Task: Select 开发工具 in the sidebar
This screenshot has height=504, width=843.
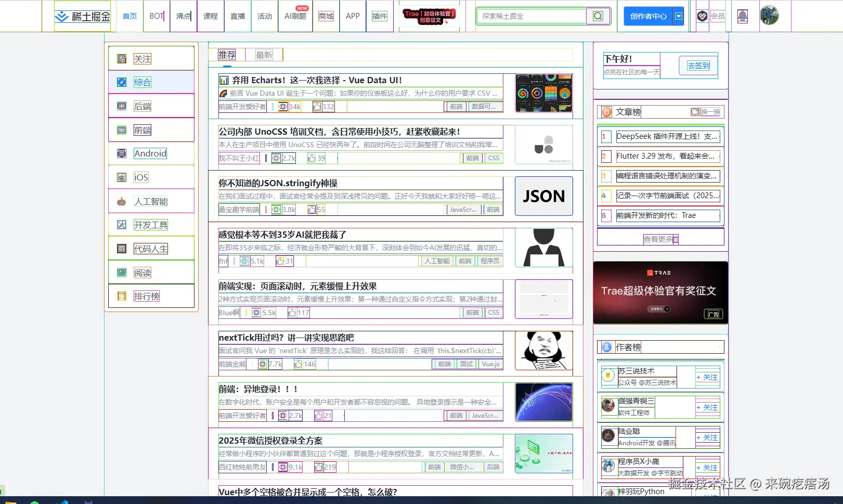Action: 151,225
